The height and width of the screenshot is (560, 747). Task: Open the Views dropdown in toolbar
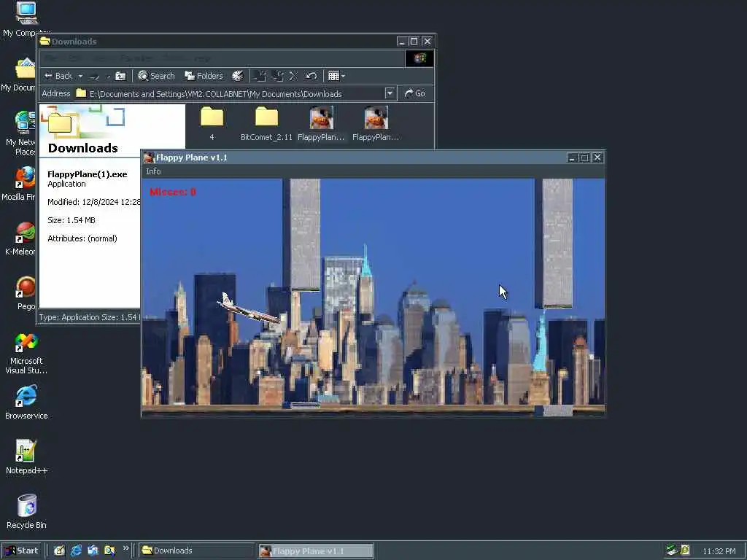(x=336, y=76)
